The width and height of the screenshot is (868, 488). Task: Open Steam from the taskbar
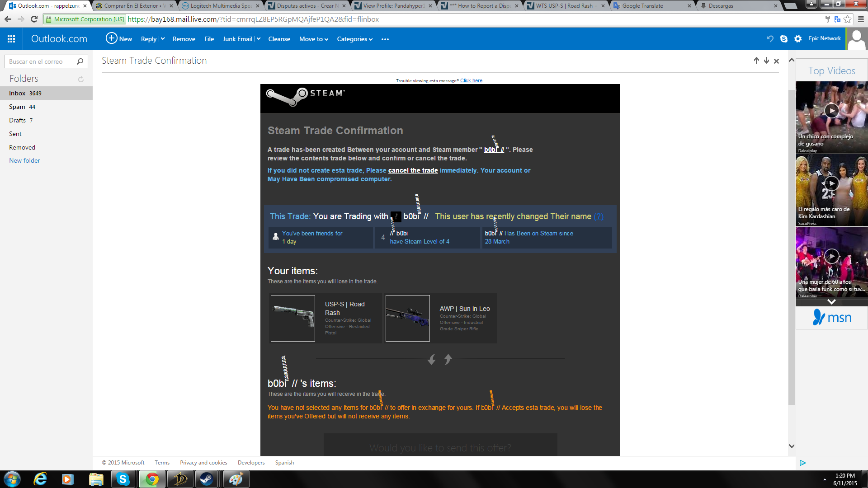[207, 479]
